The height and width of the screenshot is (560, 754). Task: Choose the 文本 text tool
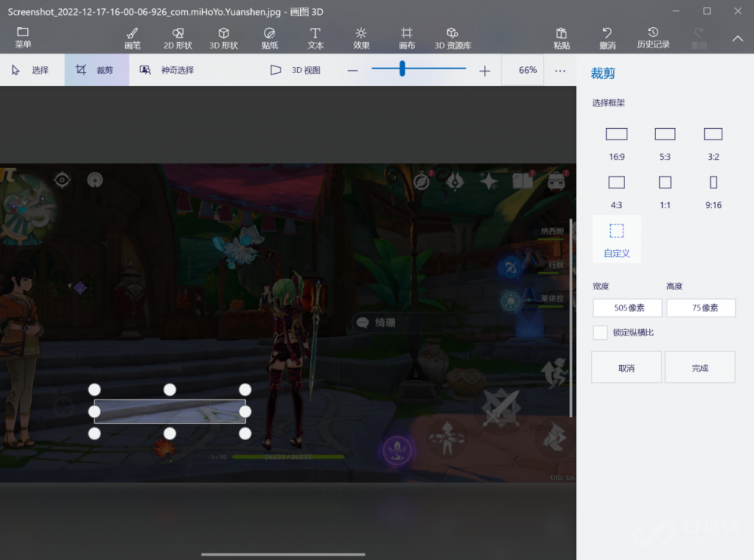(x=315, y=38)
